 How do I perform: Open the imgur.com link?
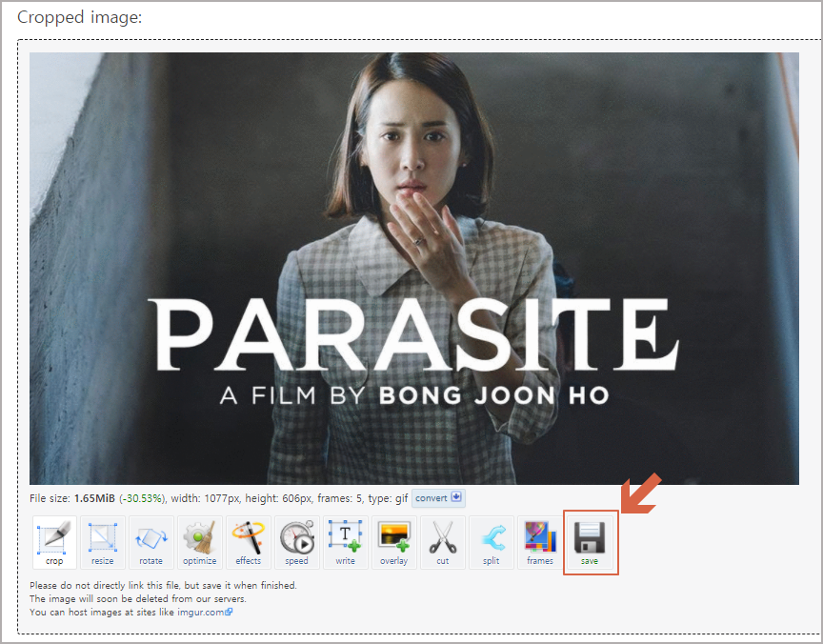[205, 612]
